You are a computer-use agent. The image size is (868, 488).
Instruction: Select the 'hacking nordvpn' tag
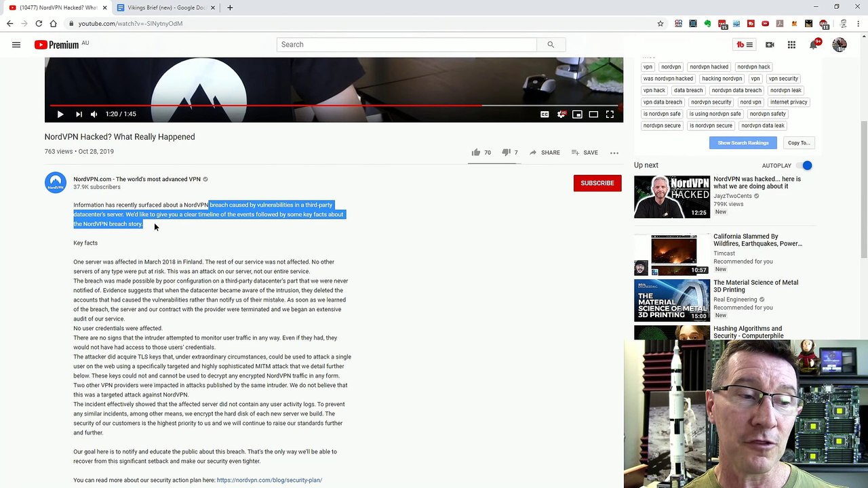[x=722, y=79]
